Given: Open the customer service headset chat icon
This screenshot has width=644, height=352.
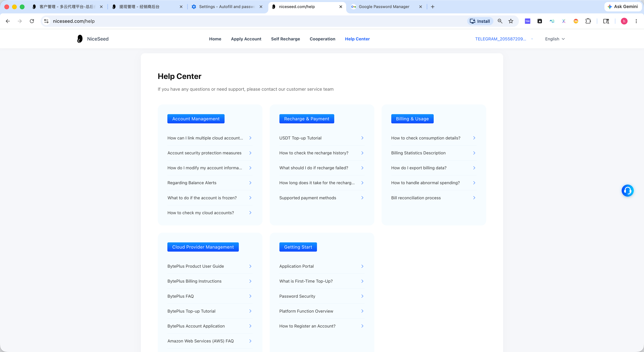Looking at the screenshot, I should [628, 191].
